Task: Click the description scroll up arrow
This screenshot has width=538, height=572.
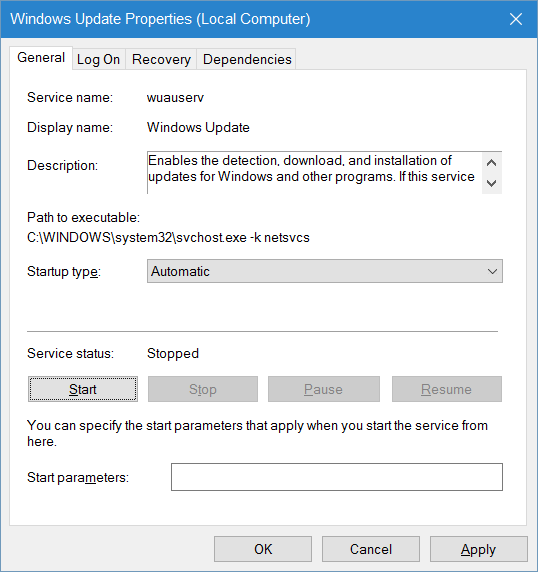Action: pyautogui.click(x=492, y=163)
